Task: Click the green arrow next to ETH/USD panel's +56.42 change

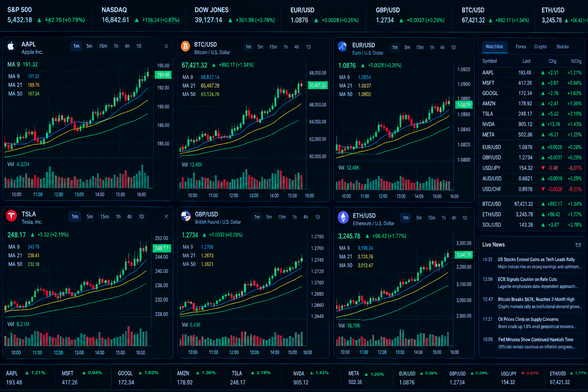Action: [367, 236]
